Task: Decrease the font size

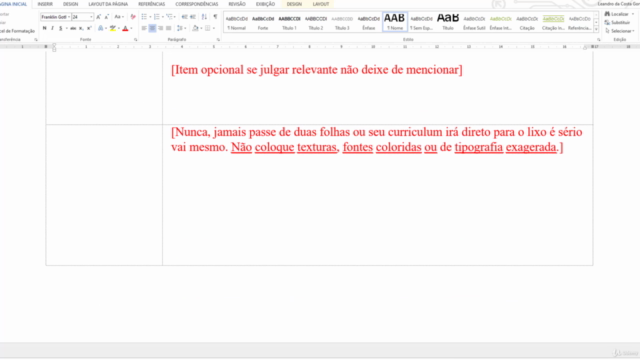Action: click(x=107, y=17)
